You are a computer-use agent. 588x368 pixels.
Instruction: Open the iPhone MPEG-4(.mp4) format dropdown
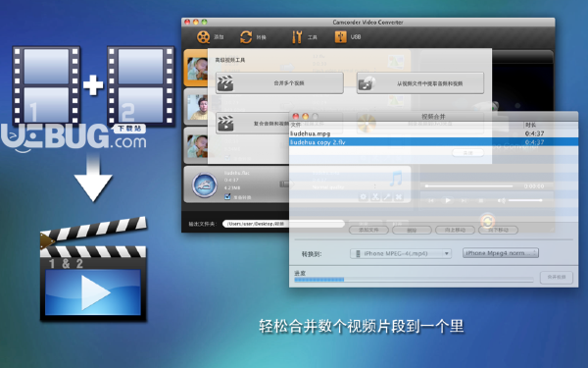tap(401, 253)
